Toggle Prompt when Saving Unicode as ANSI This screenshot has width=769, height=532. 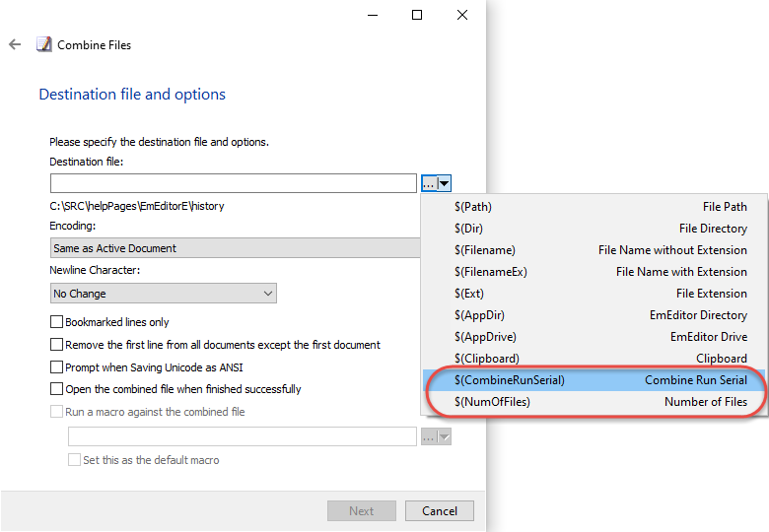point(57,366)
